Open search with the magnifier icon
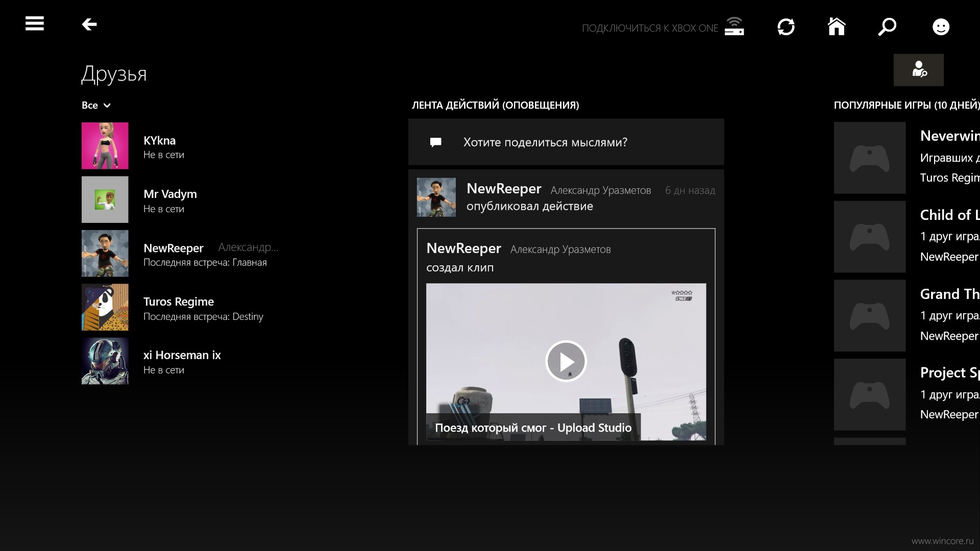The height and width of the screenshot is (551, 980). (887, 27)
